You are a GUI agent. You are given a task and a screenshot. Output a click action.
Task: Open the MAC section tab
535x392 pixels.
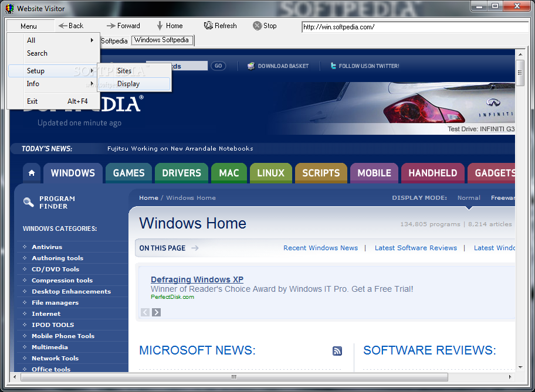229,173
